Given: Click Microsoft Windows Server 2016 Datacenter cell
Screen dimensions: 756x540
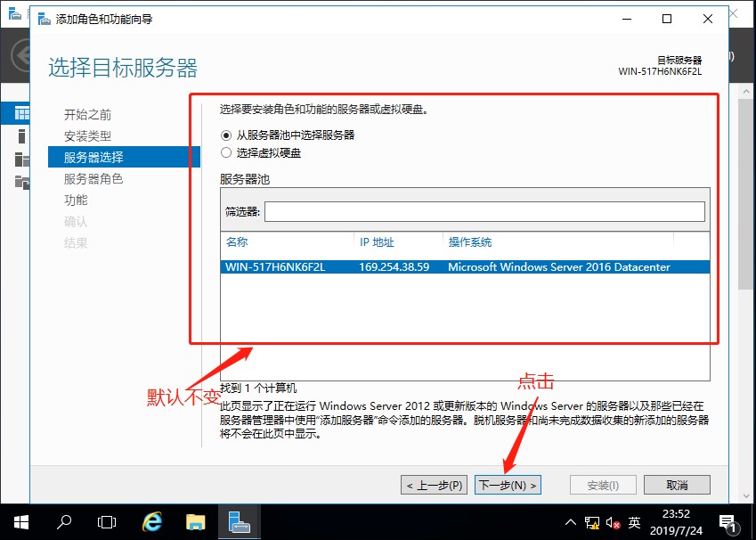Looking at the screenshot, I should point(559,266).
